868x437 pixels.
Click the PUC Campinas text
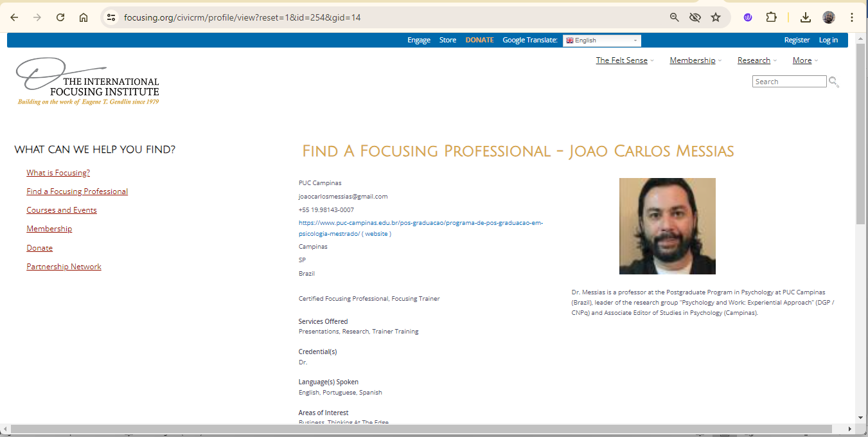click(x=320, y=183)
